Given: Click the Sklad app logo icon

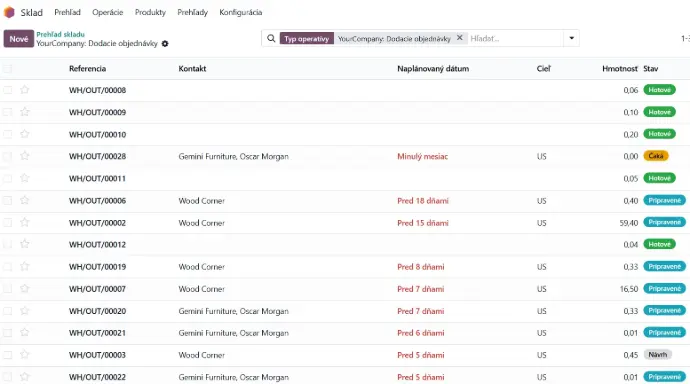Looking at the screenshot, I should 9,12.
